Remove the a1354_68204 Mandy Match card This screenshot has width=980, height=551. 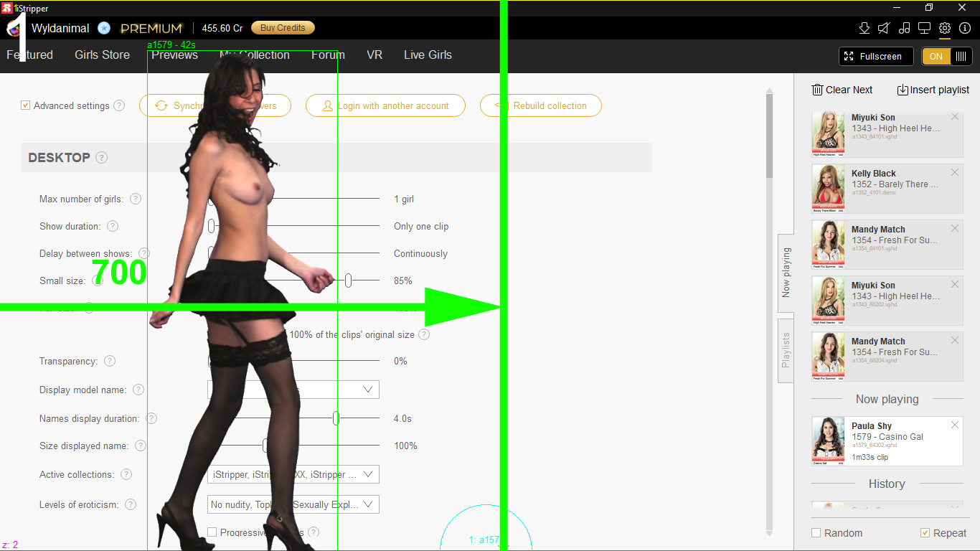pyautogui.click(x=955, y=340)
